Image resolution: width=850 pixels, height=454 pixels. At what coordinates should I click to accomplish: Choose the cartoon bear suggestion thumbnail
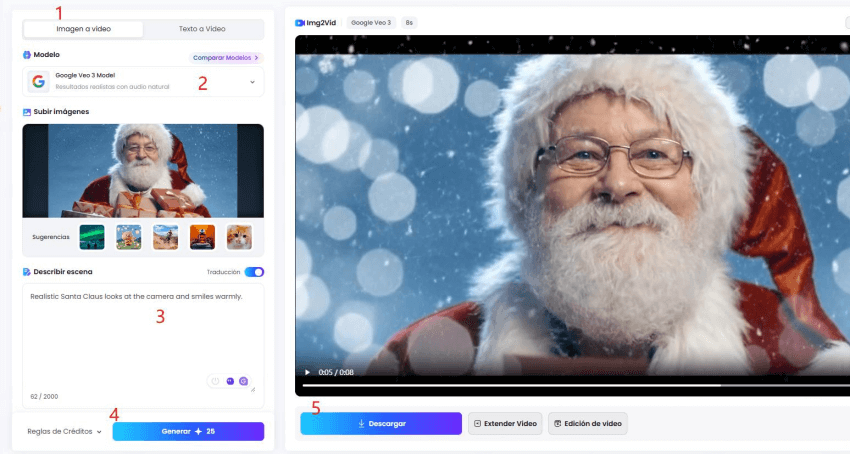[x=129, y=237]
